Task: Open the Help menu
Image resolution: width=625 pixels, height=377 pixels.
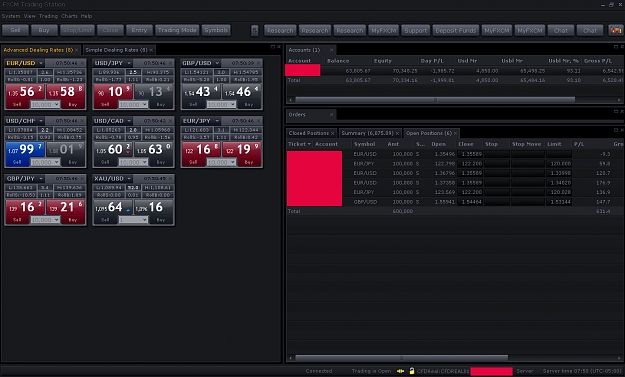Action: [x=86, y=16]
